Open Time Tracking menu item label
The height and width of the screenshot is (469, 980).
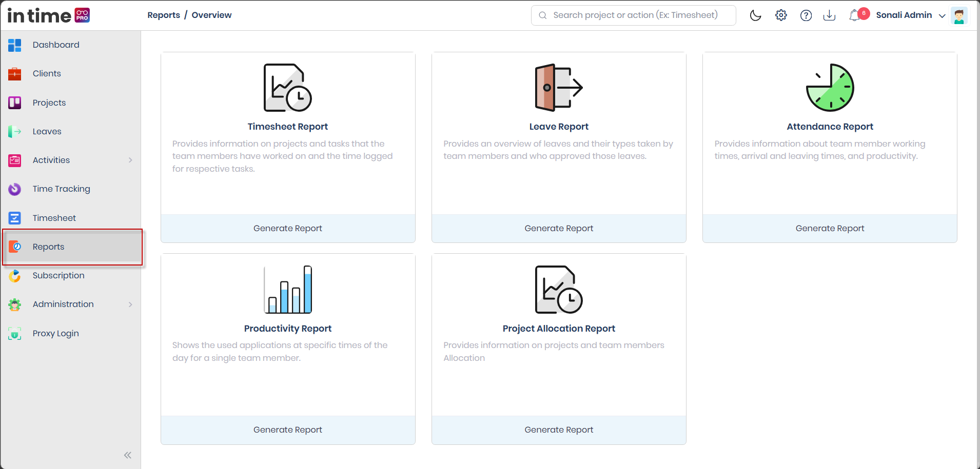pos(62,189)
